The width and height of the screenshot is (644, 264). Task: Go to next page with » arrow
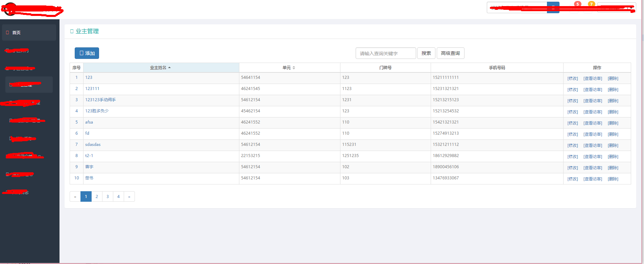click(129, 197)
